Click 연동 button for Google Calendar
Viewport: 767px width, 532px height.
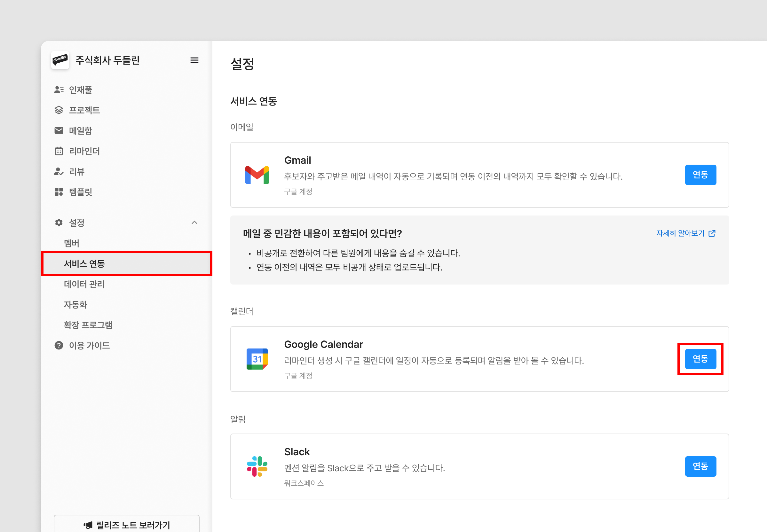click(x=700, y=359)
